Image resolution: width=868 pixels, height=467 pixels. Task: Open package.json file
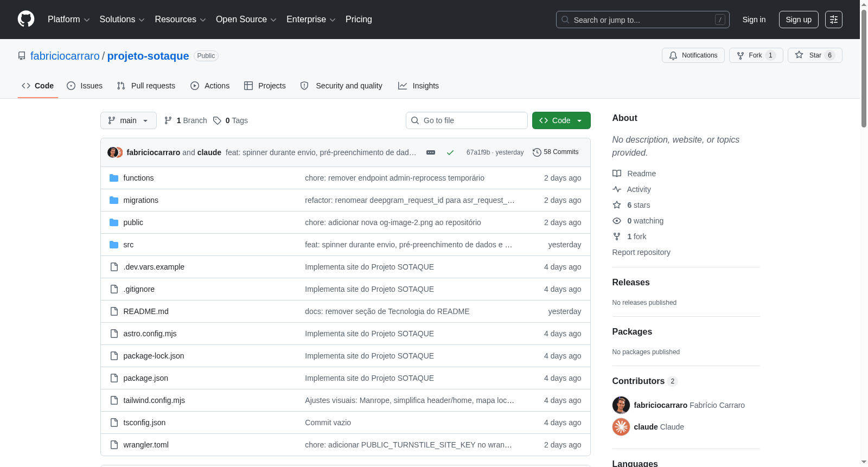coord(145,378)
